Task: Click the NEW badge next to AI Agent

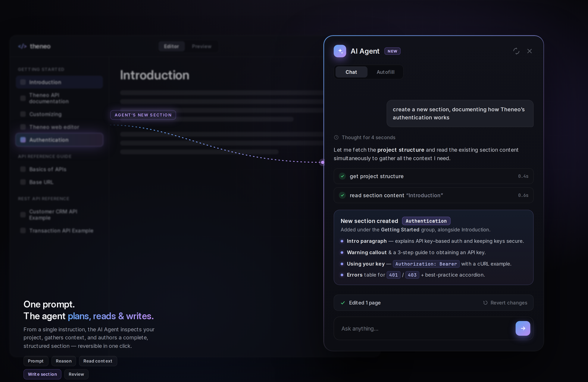Action: [392, 51]
